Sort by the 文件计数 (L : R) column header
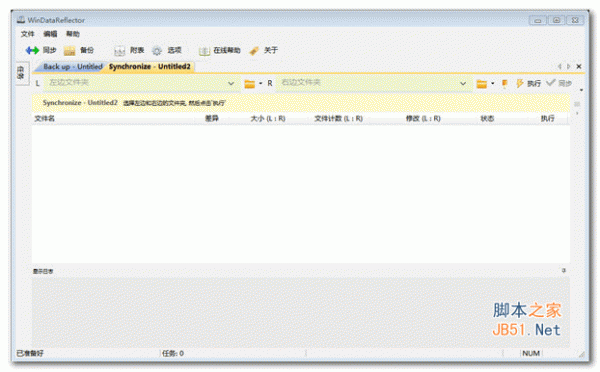The height and width of the screenshot is (372, 600). click(339, 119)
